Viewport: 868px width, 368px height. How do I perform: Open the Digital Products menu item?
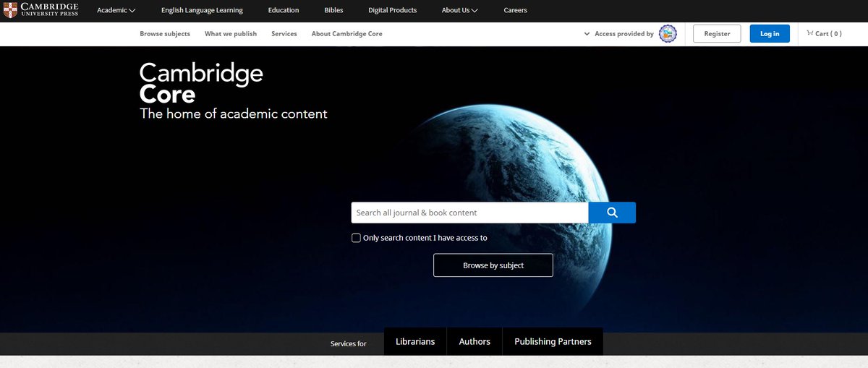(x=392, y=11)
